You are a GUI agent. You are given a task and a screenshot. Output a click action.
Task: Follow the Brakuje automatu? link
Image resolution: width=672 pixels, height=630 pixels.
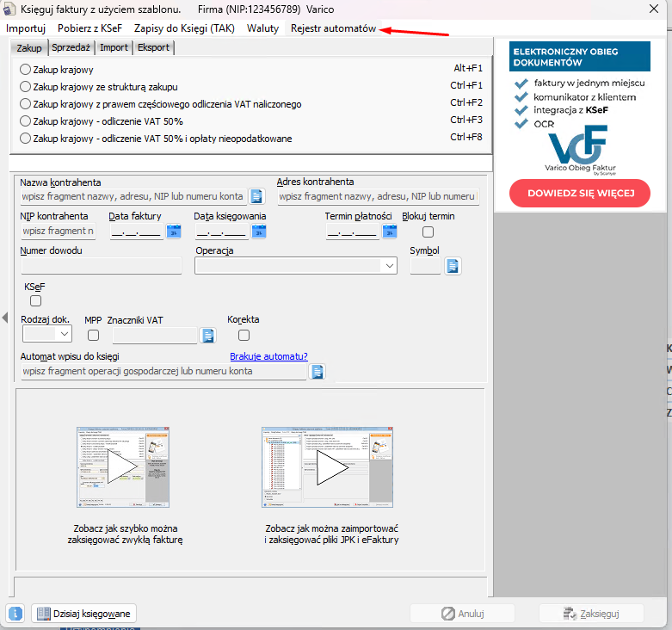click(268, 356)
